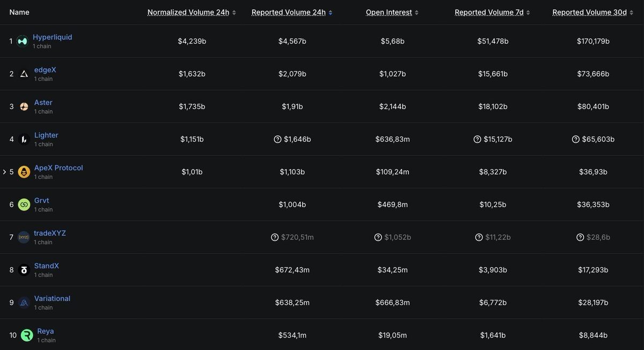Click the Reya green logo
This screenshot has width=644, height=350.
click(27, 336)
